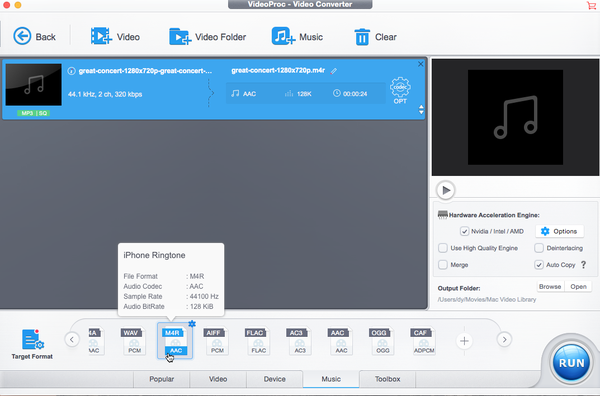Add a Video Folder
This screenshot has height=396, width=600.
[x=207, y=37]
